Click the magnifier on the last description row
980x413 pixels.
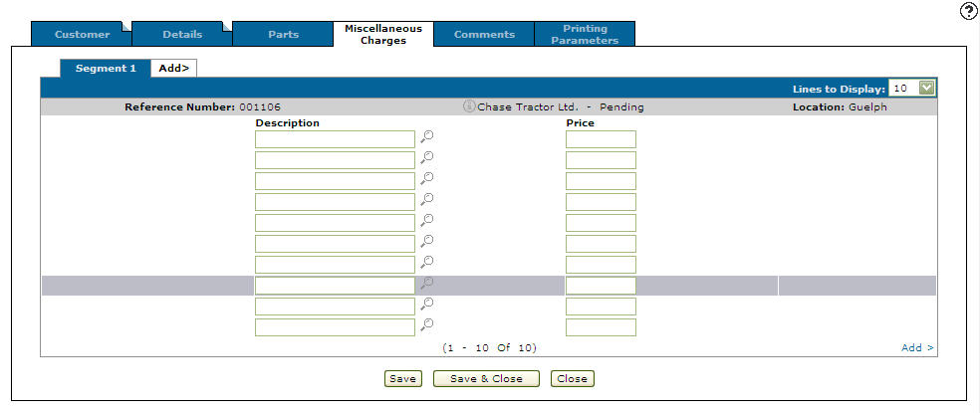tap(426, 325)
